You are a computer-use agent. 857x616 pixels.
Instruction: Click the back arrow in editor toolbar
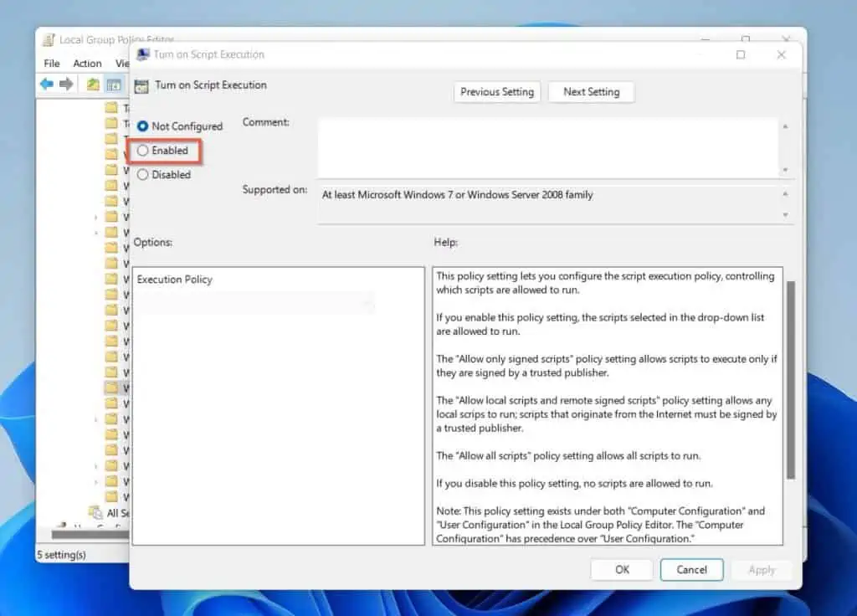(47, 85)
